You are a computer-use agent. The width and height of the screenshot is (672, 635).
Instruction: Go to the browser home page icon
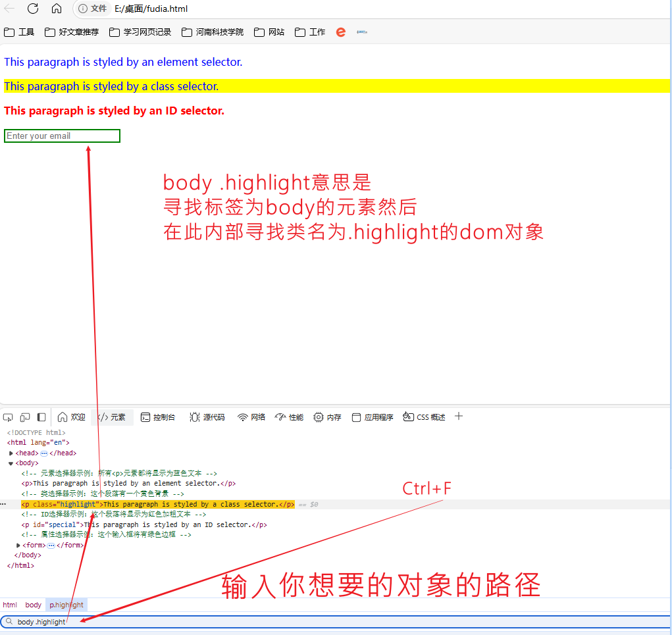coord(57,9)
